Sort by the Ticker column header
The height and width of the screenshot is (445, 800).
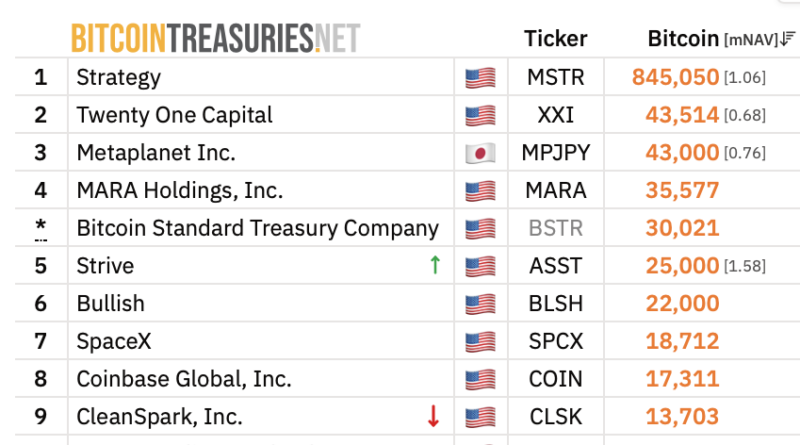click(x=556, y=39)
